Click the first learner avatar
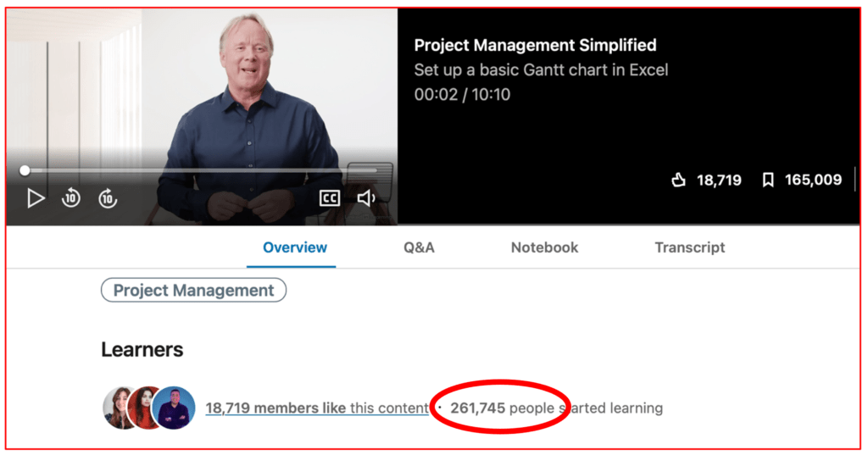This screenshot has width=868, height=461. (120, 408)
